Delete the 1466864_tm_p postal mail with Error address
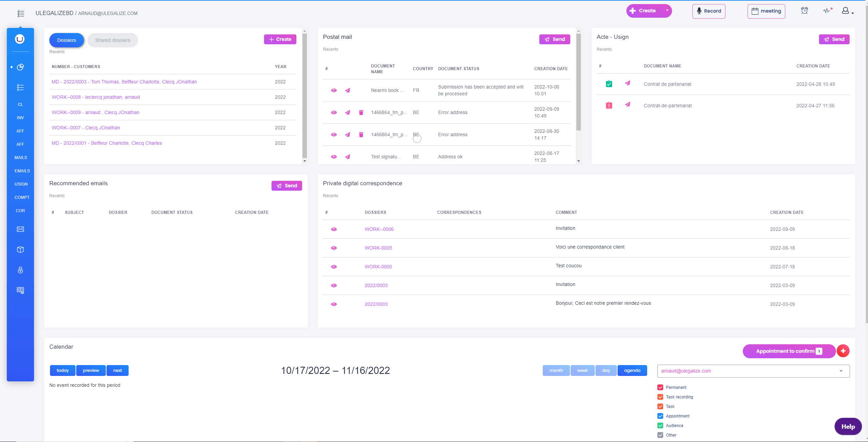Screen dimensions: 868x442 [x=360, y=112]
